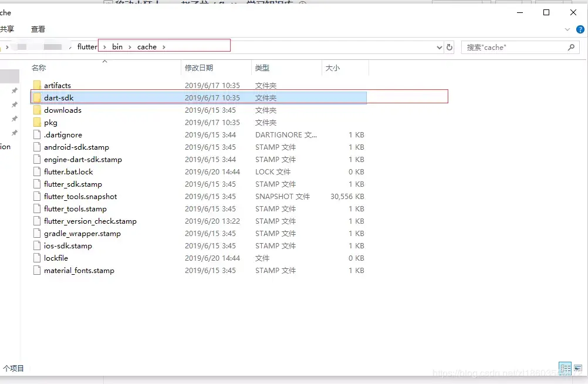588x384 pixels.
Task: Open the 共享 ribbon tab
Action: (x=7, y=29)
